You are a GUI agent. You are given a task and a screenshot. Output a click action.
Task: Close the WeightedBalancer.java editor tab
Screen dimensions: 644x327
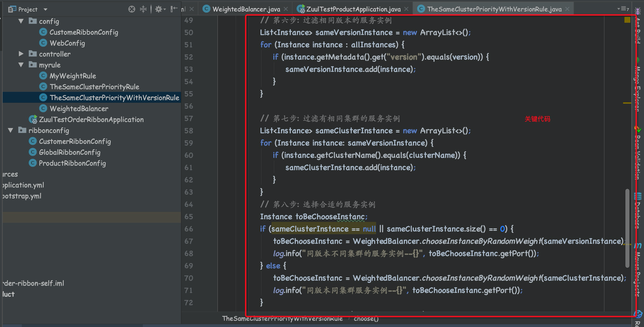pos(286,9)
